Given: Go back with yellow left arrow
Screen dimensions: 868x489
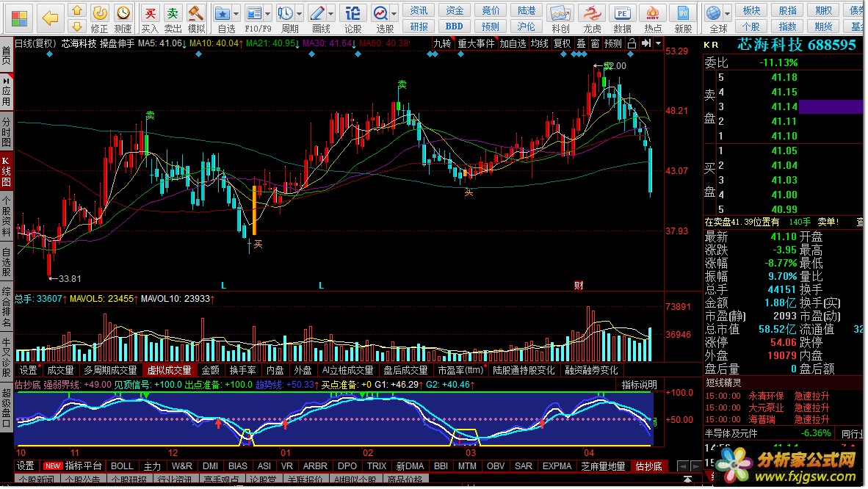Looking at the screenshot, I should pyautogui.click(x=50, y=18).
